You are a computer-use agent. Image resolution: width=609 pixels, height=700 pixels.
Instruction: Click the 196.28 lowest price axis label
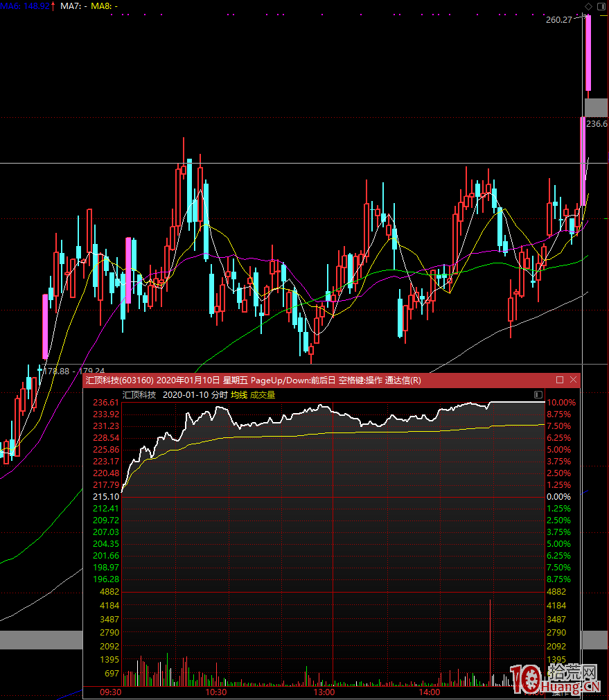point(106,579)
